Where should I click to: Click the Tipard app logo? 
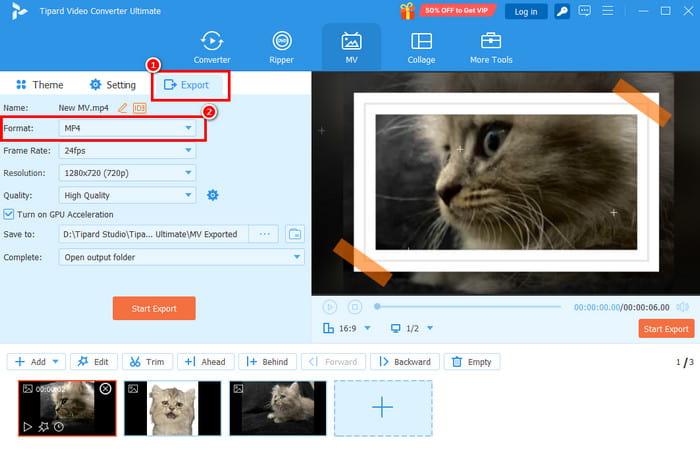coord(19,11)
